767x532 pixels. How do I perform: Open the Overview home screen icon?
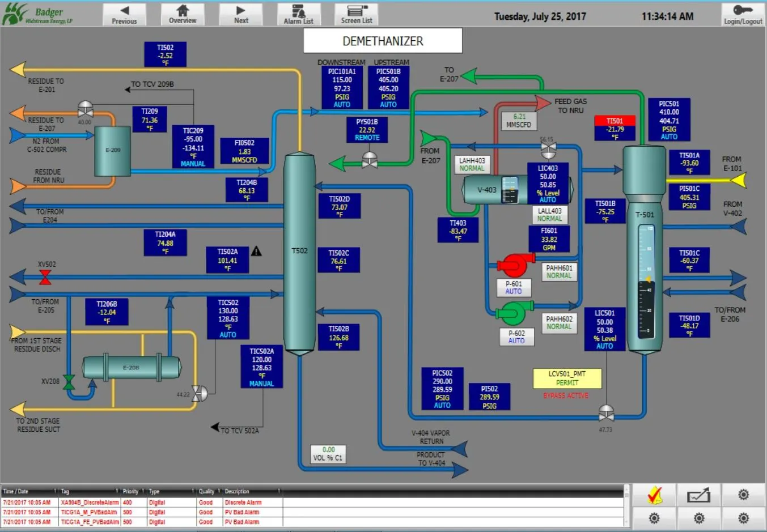coord(183,14)
